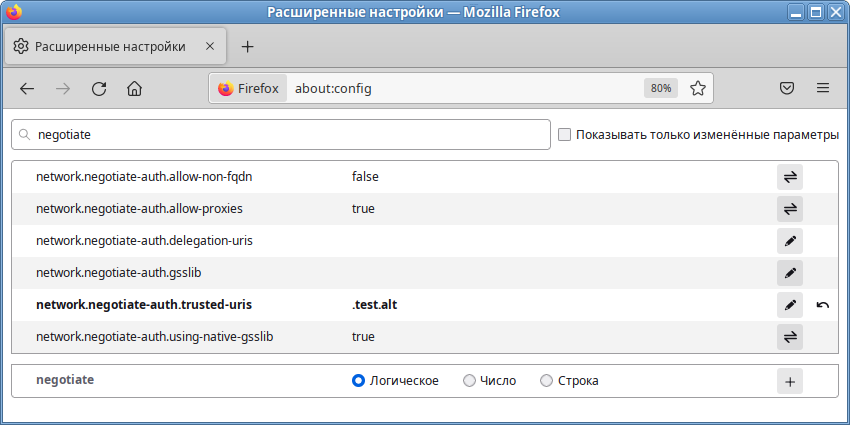Image resolution: width=850 pixels, height=425 pixels.
Task: Click the Firefox identity badge in address bar
Action: tap(248, 88)
